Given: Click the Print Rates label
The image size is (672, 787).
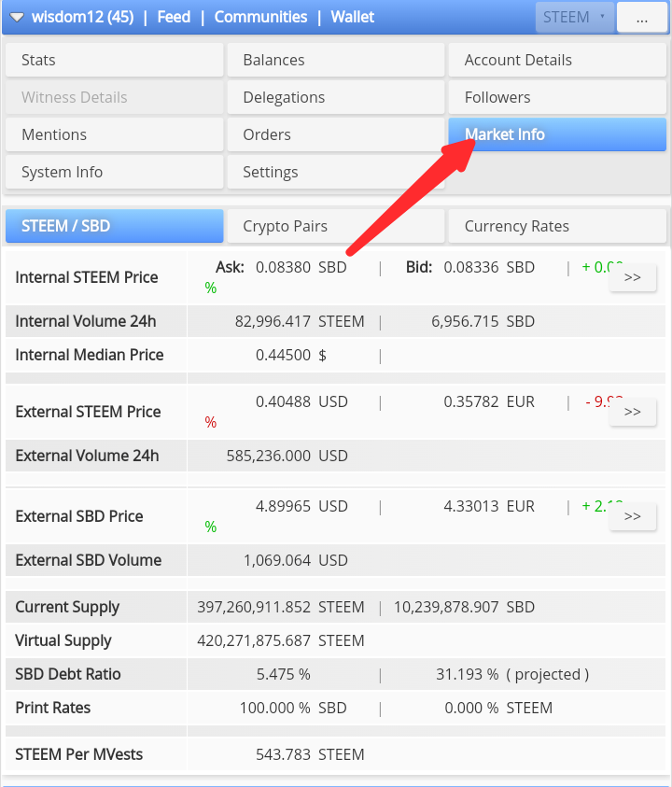Looking at the screenshot, I should tap(52, 708).
